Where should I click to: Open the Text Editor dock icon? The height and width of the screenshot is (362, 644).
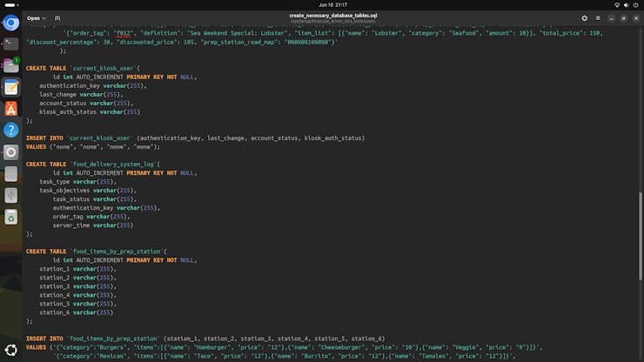point(10,87)
